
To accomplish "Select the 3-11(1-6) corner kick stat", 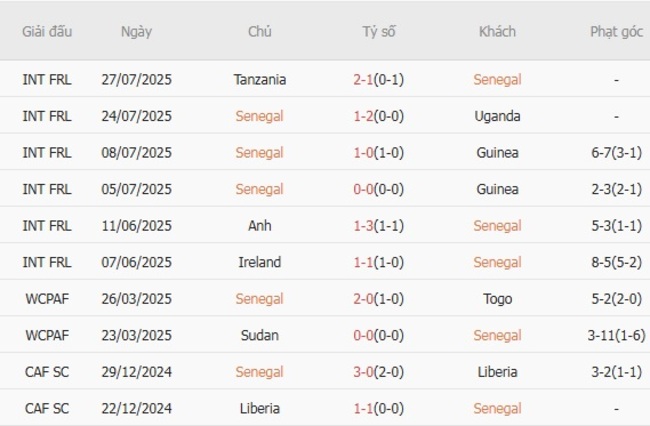I will pyautogui.click(x=616, y=335).
